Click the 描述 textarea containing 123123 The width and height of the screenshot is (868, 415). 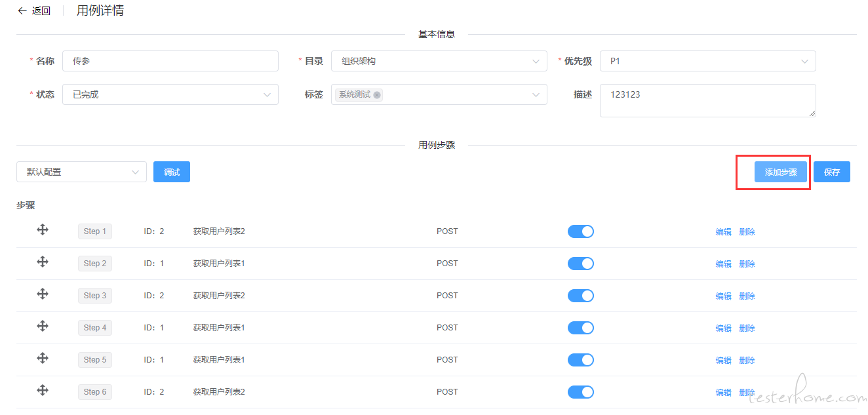pos(708,100)
